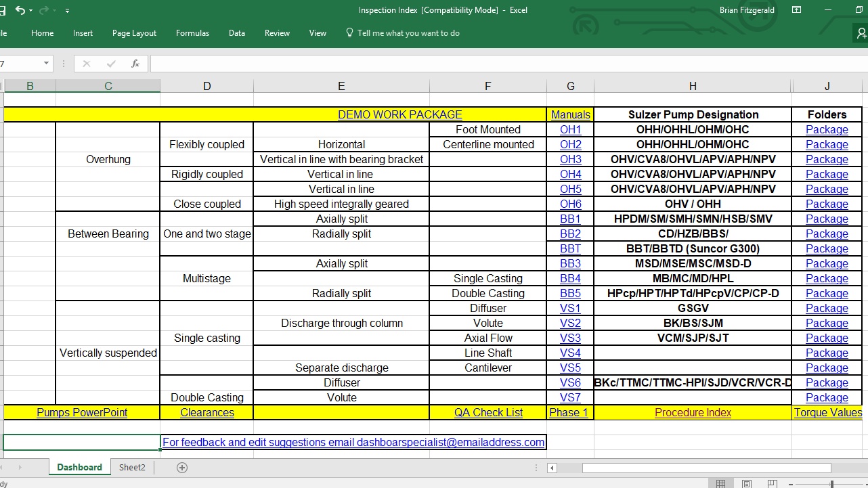Click the VS1 manual link
868x488 pixels.
tap(571, 309)
